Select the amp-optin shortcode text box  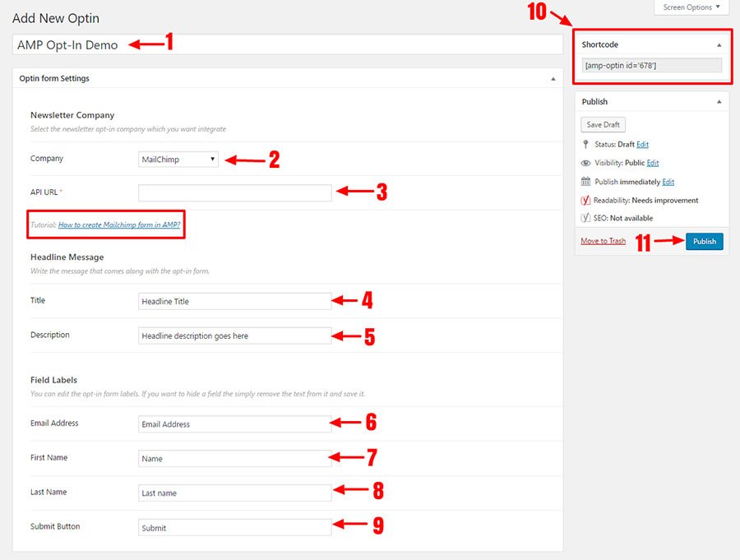(x=650, y=66)
